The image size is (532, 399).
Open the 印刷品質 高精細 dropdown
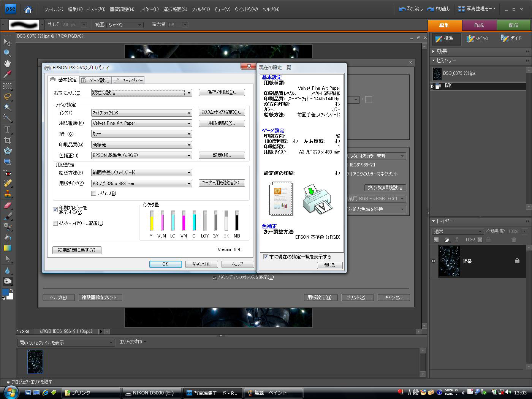(x=141, y=145)
